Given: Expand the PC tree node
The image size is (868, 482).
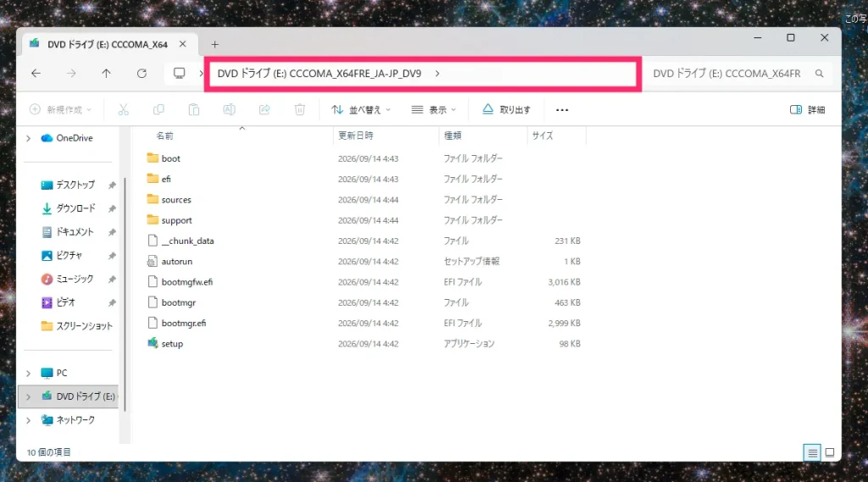Looking at the screenshot, I should (28, 374).
